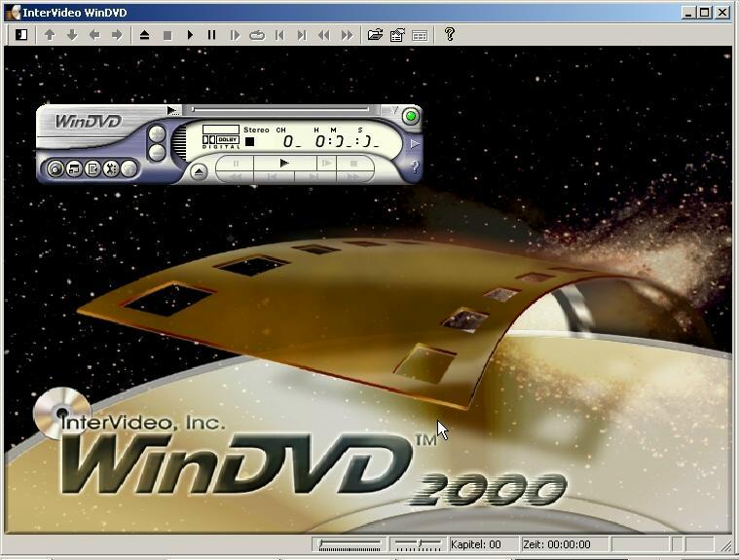Jump to previous chapter in toolbar
Image resolution: width=739 pixels, height=560 pixels.
tap(279, 35)
